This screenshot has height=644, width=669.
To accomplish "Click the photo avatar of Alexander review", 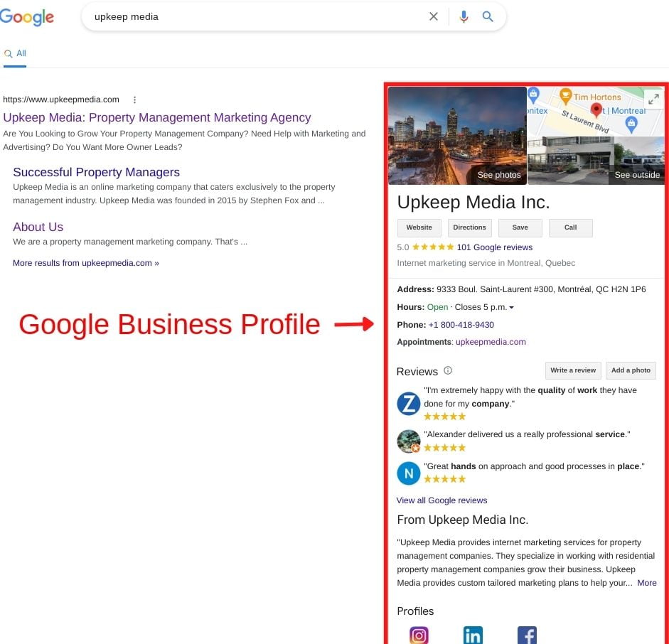I will [x=408, y=441].
